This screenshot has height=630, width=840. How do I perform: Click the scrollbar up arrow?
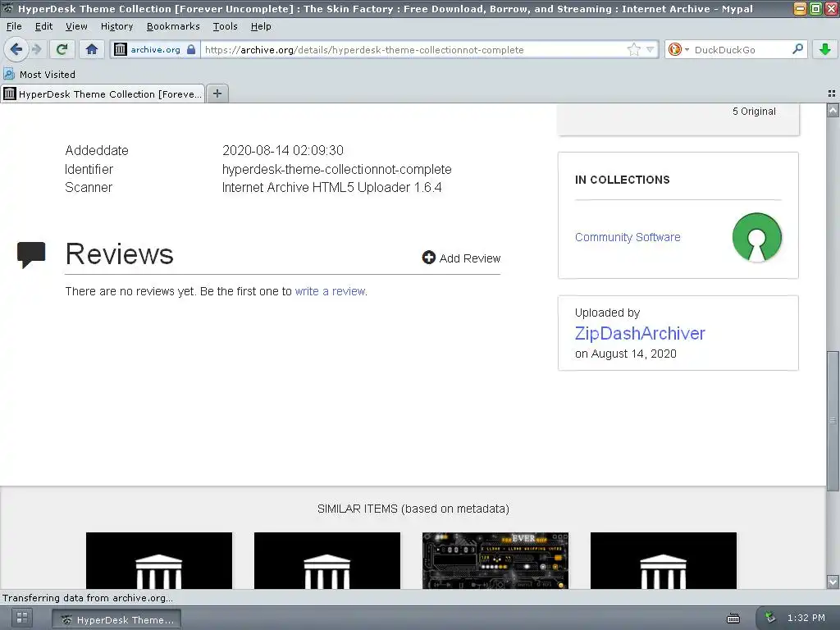[x=833, y=111]
